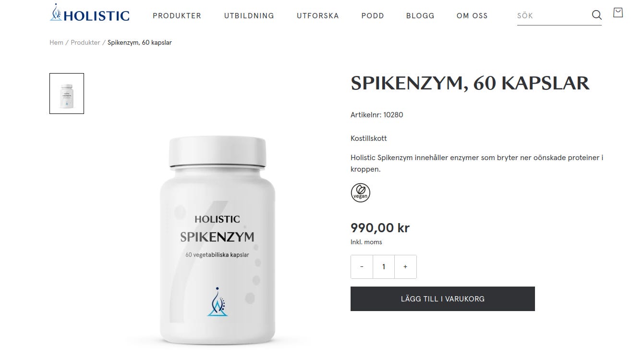Click the Produkter breadcrumb link

point(85,42)
